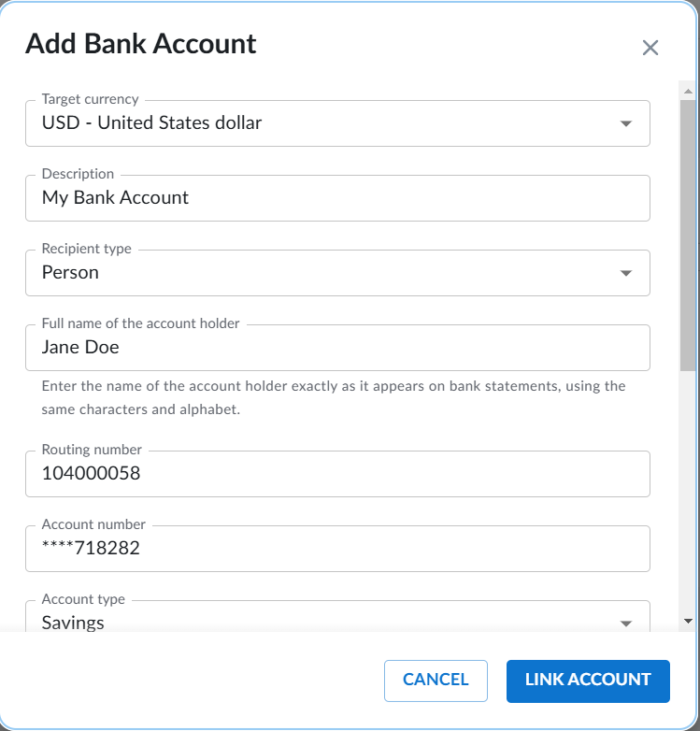700x731 pixels.
Task: Click the LINK ACCOUNT button
Action: 588,681
